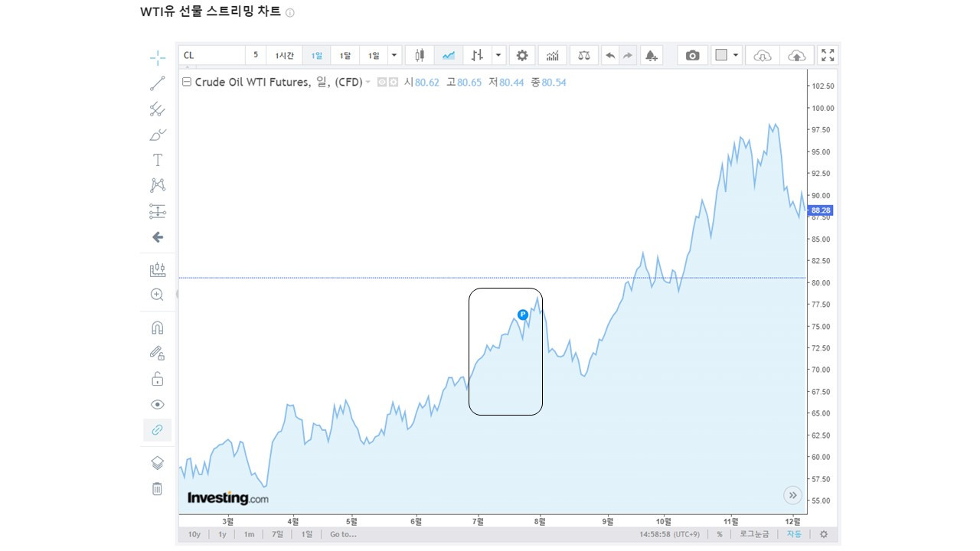Viewport: 980px width, 551px height.
Task: Toggle magnet mode
Action: point(157,328)
